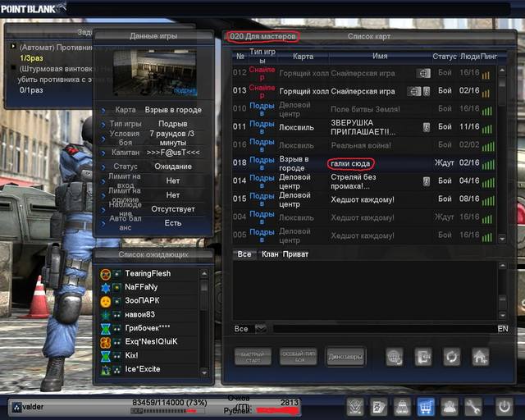The image size is (525, 420).
Task: Click room list scroll down arrow
Action: pos(502,239)
